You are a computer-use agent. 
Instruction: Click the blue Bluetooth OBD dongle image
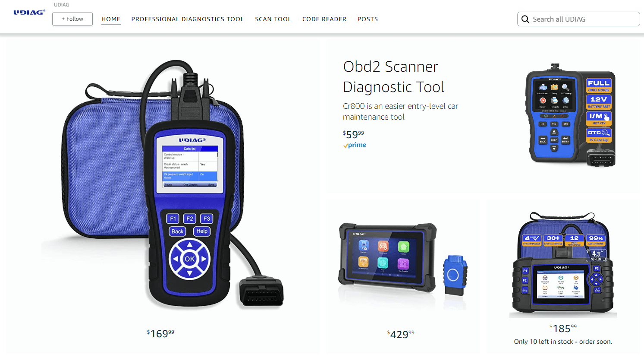point(455,274)
